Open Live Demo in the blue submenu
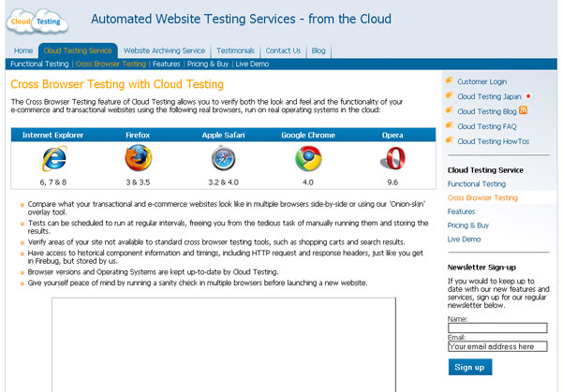The image size is (562, 392). [252, 64]
